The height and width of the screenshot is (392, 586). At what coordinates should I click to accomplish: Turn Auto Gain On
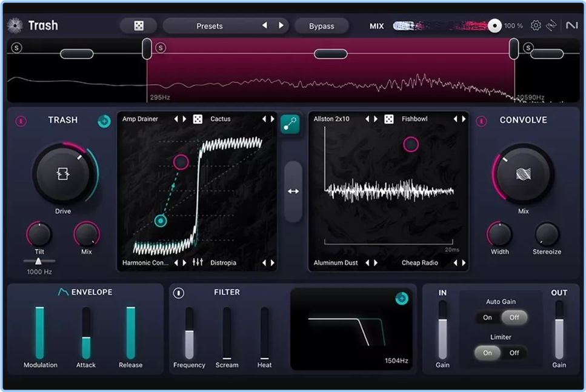[x=487, y=317]
